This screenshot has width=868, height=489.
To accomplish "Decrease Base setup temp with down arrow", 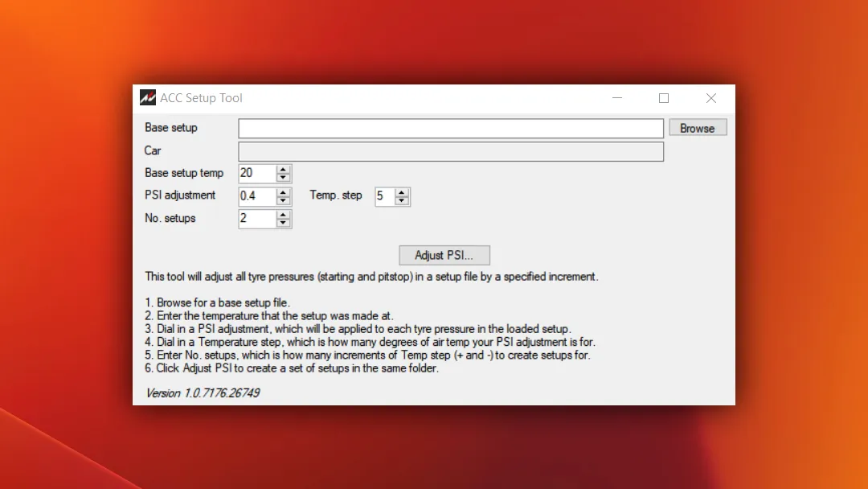I will click(x=283, y=178).
